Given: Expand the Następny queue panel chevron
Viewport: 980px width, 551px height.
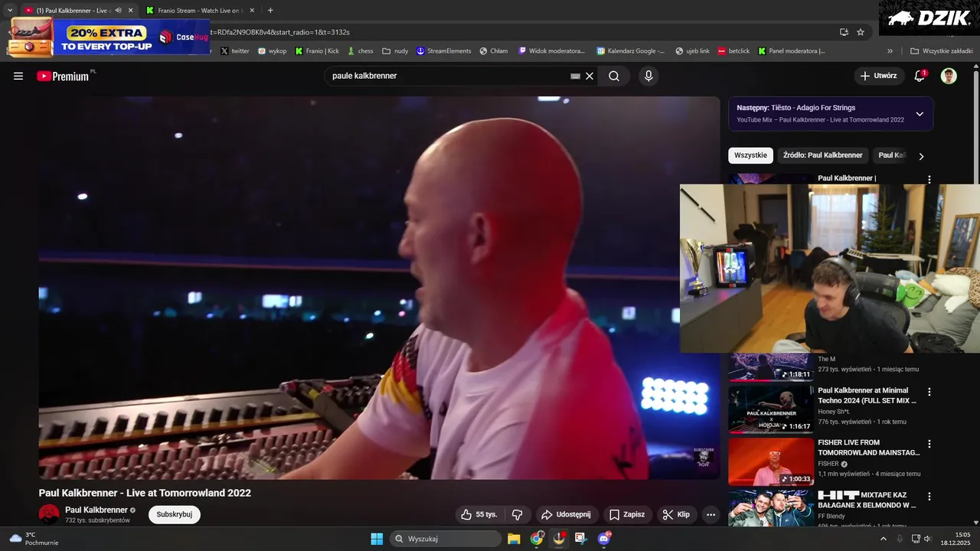Looking at the screenshot, I should [x=920, y=114].
